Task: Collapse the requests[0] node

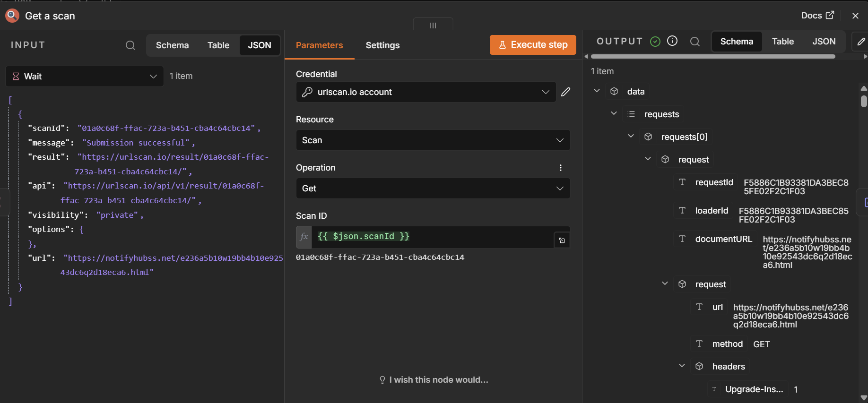Action: (631, 136)
